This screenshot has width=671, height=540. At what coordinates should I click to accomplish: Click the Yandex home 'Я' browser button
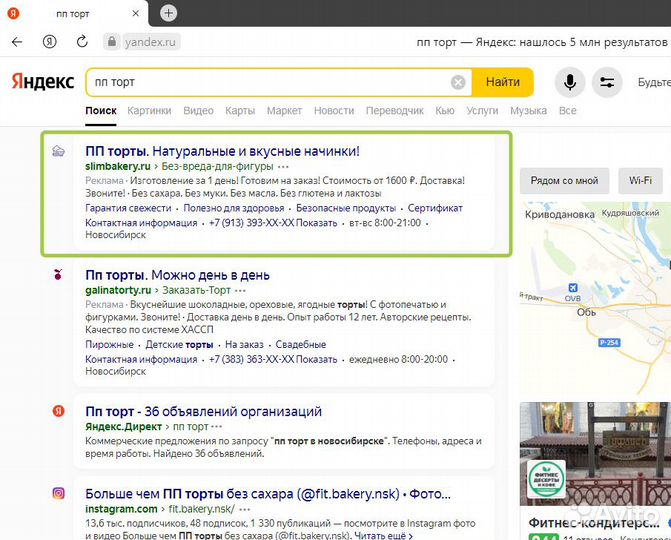[49, 42]
